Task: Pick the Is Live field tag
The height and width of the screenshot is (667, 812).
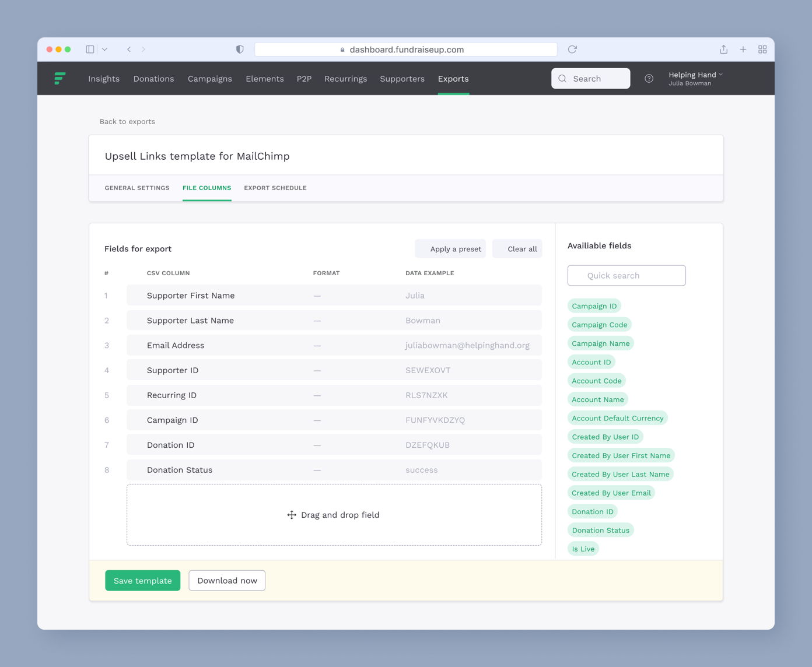Action: [x=583, y=549]
